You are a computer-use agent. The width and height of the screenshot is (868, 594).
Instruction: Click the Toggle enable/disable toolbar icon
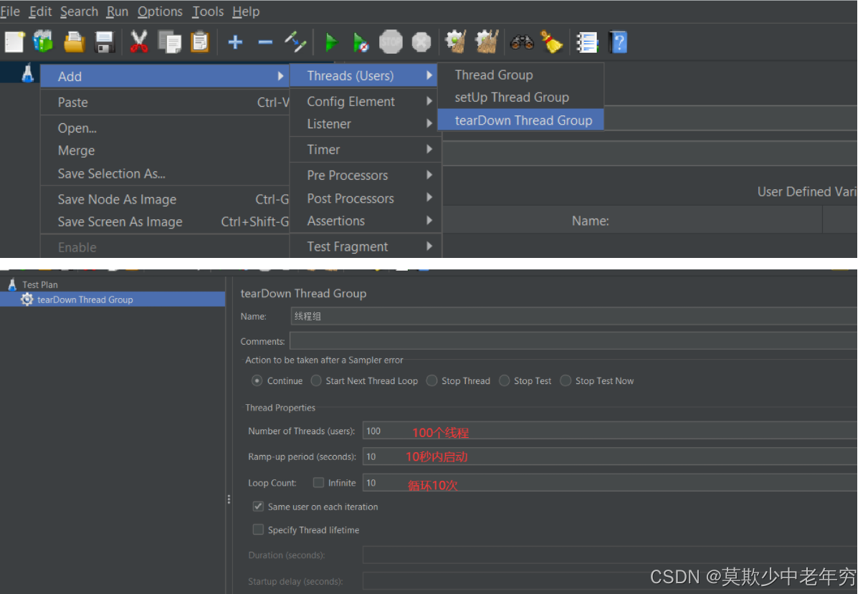click(295, 42)
